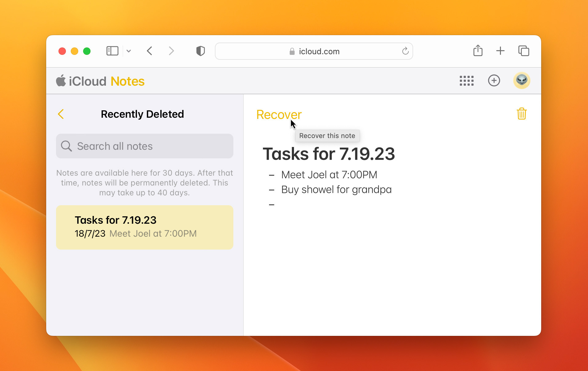The width and height of the screenshot is (588, 371).
Task: Click the Search all notes field
Action: click(145, 146)
